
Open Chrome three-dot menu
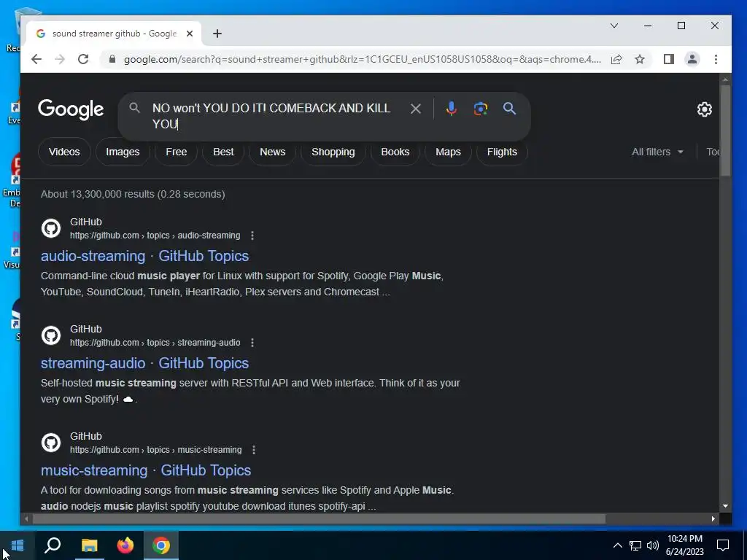tap(716, 59)
